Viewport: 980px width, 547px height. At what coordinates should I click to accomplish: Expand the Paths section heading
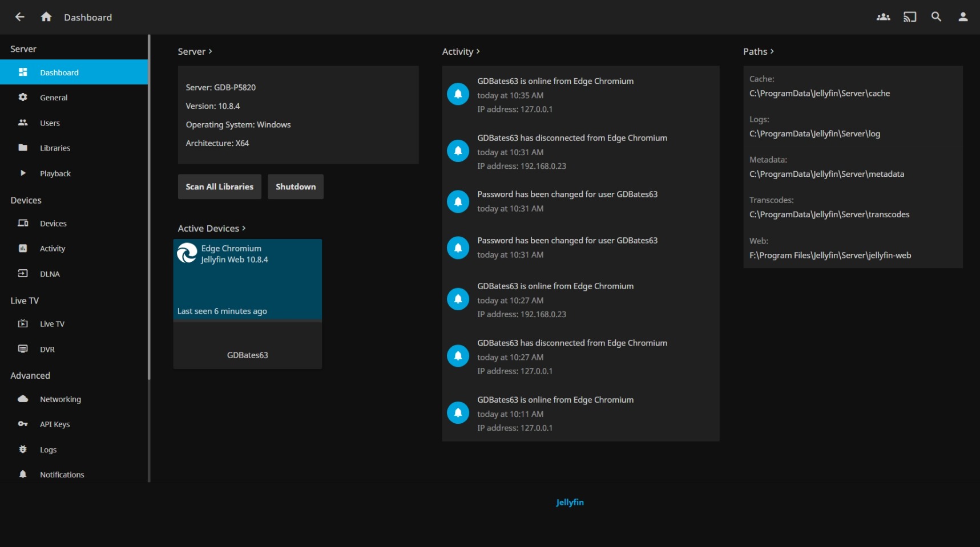[x=758, y=51]
